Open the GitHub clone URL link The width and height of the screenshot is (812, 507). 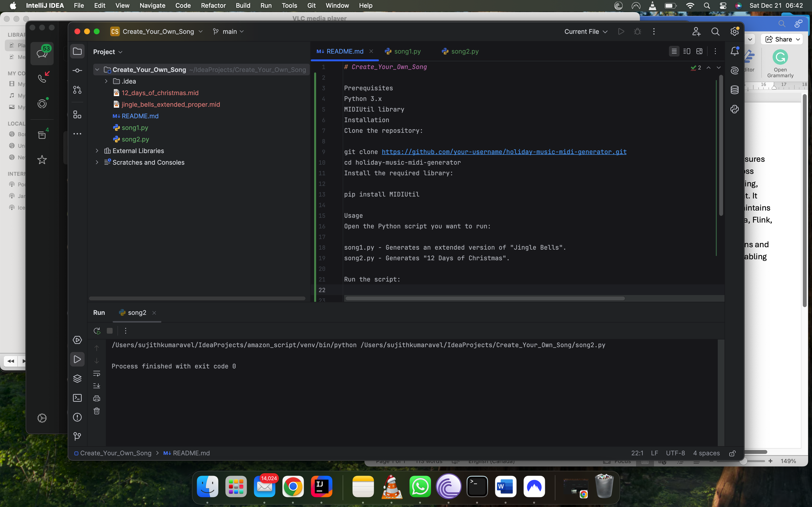[x=504, y=152]
